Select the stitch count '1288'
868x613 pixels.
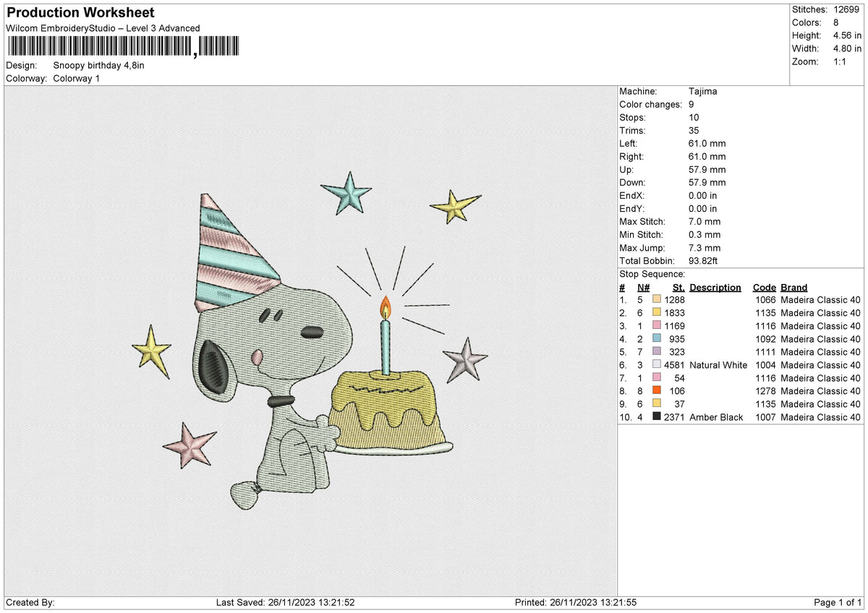(x=674, y=300)
